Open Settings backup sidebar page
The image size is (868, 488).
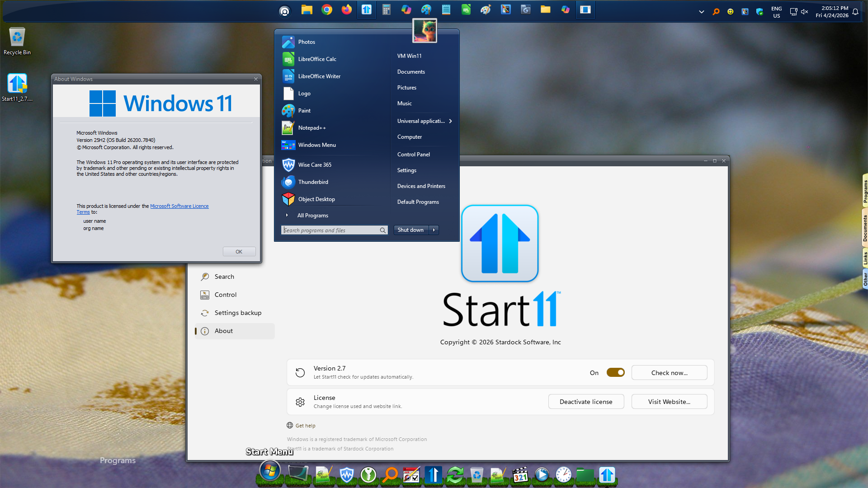237,313
